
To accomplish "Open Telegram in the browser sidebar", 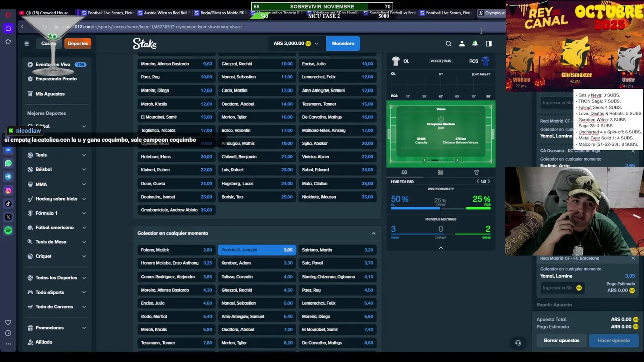I will pos(8,177).
